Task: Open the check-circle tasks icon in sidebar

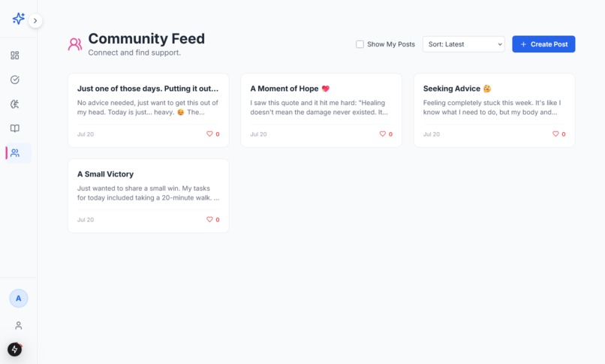Action: point(15,80)
